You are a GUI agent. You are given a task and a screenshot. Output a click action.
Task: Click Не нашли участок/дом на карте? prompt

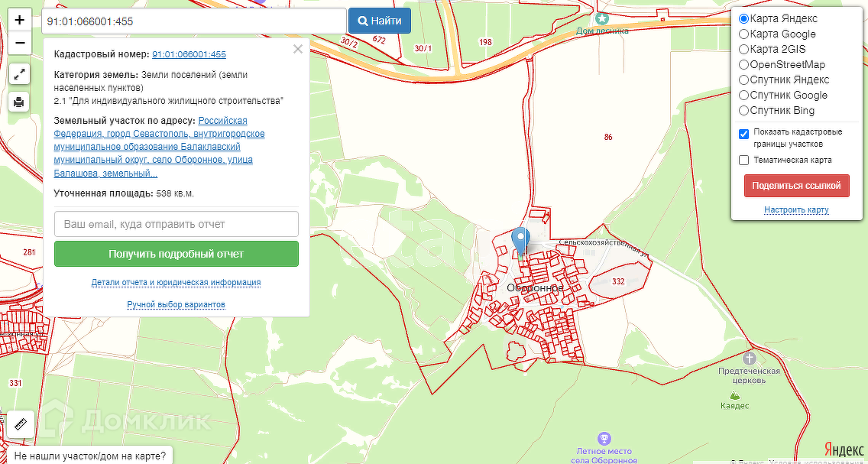89,456
